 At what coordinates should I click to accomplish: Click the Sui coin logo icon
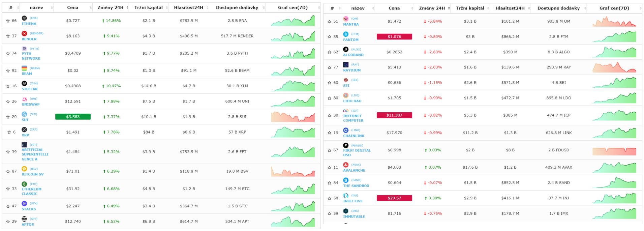[x=24, y=114]
